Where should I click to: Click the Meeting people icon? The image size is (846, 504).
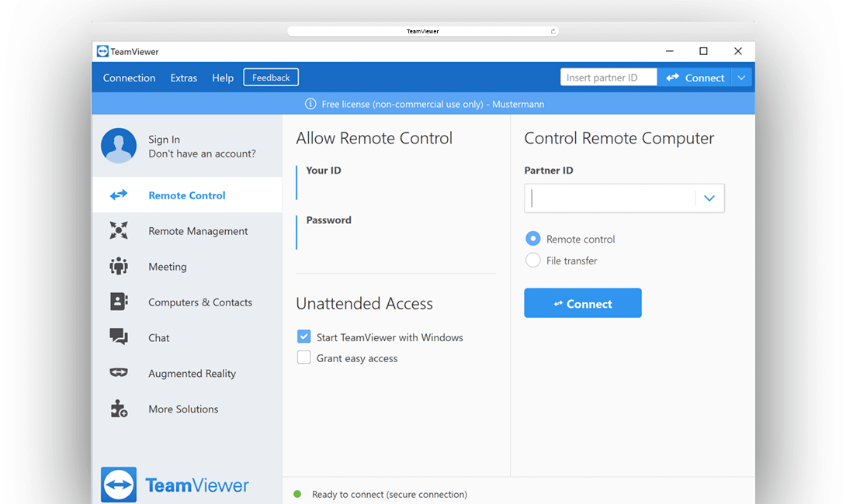[x=119, y=266]
